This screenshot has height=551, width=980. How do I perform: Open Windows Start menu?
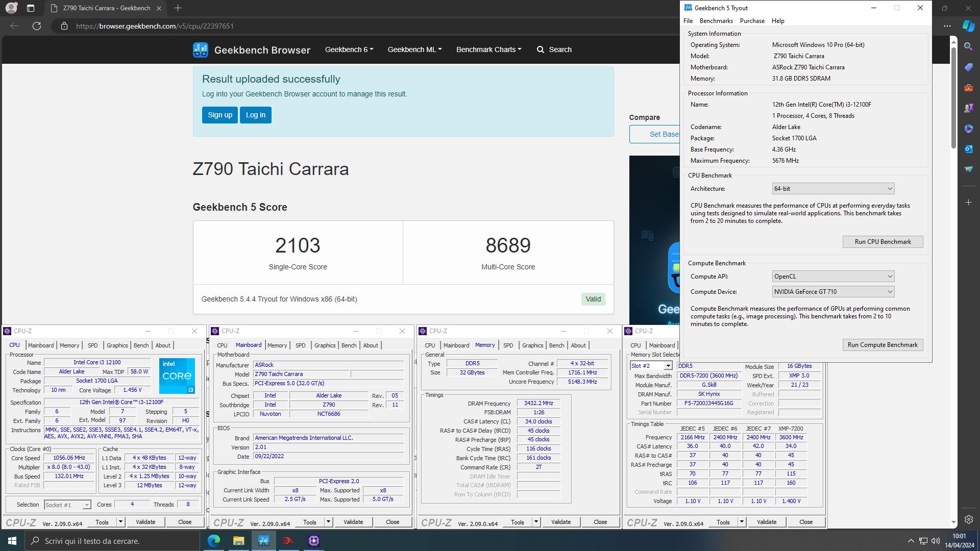point(12,541)
